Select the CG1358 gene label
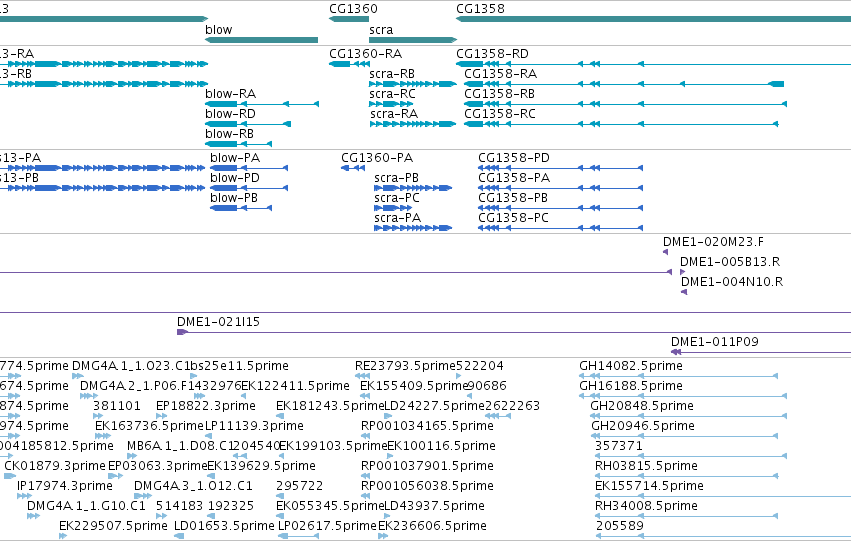851x541 pixels. pos(480,9)
